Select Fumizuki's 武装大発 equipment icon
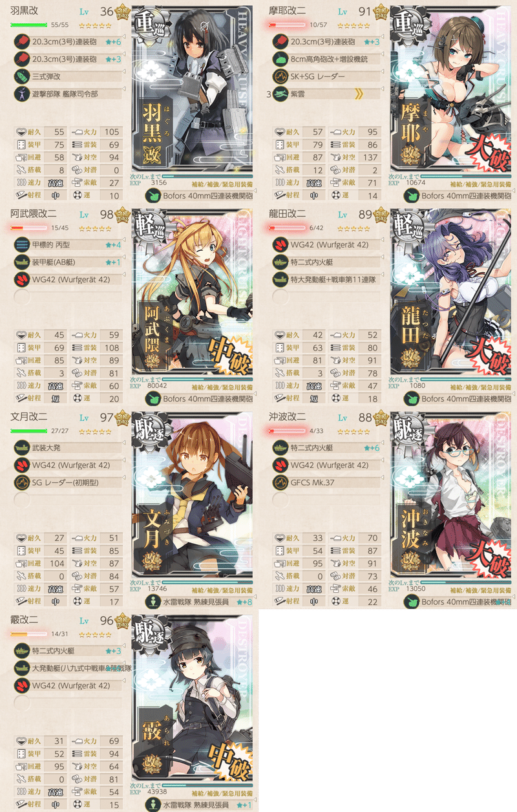This screenshot has width=517, height=812. [21, 448]
